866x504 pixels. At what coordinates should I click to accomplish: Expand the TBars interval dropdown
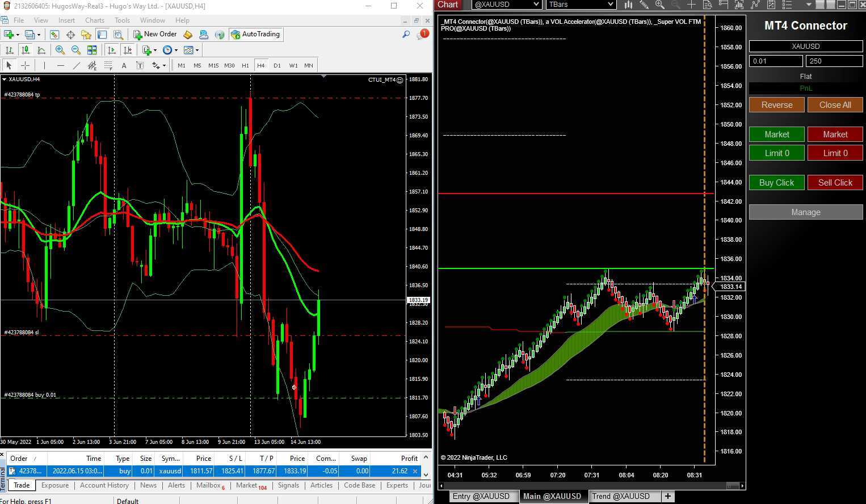[x=581, y=5]
